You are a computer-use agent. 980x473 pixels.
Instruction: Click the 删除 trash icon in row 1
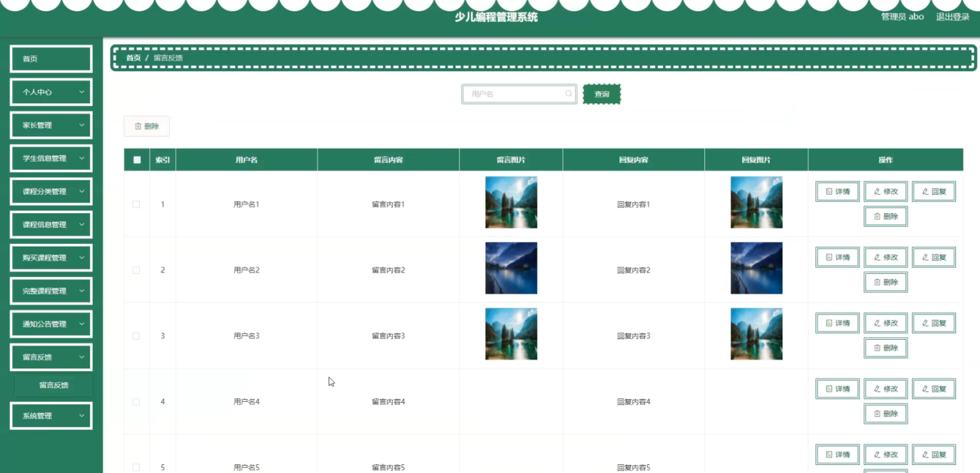coord(877,217)
